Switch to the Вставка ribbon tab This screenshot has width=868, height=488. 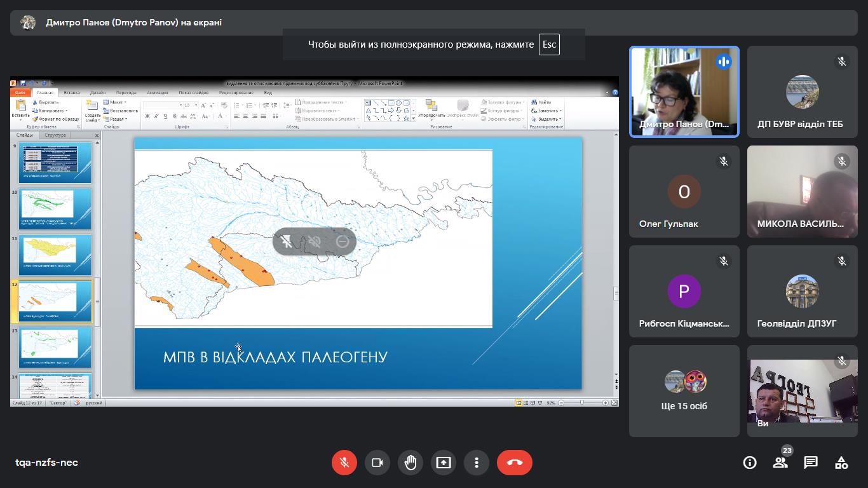pos(72,93)
